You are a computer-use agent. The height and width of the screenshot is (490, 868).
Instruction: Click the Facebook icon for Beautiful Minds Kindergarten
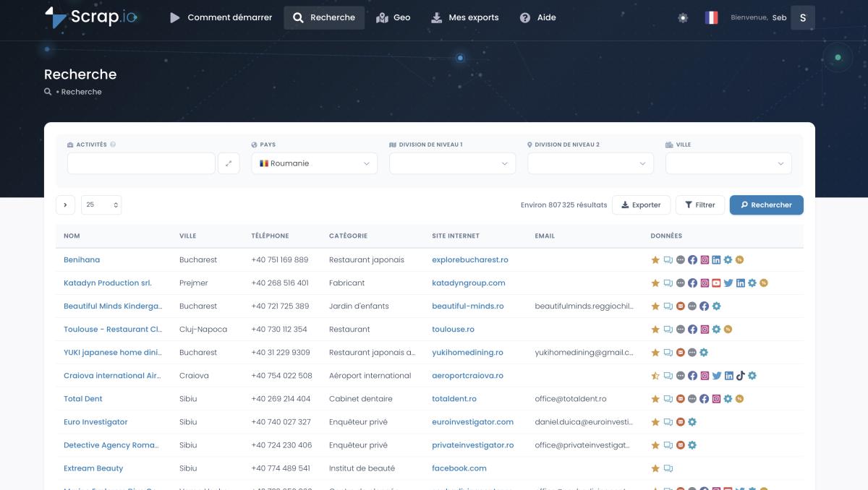pos(704,306)
